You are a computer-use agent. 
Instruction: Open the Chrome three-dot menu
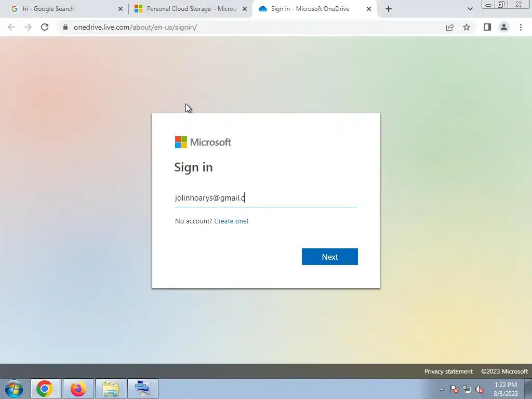coord(521,27)
